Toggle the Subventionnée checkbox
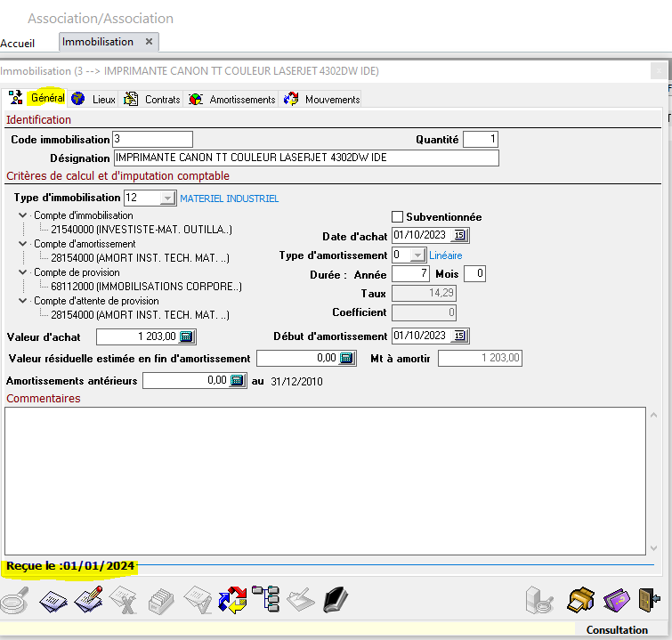 tap(397, 217)
